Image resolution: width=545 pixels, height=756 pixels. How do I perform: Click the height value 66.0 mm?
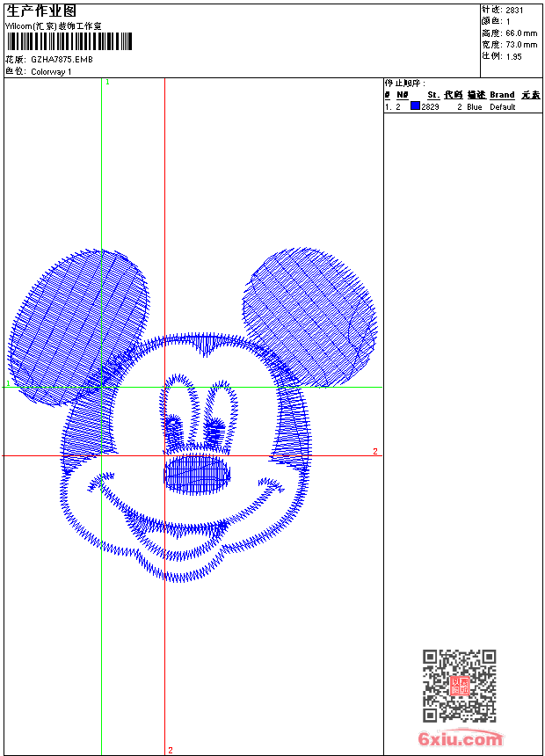521,33
